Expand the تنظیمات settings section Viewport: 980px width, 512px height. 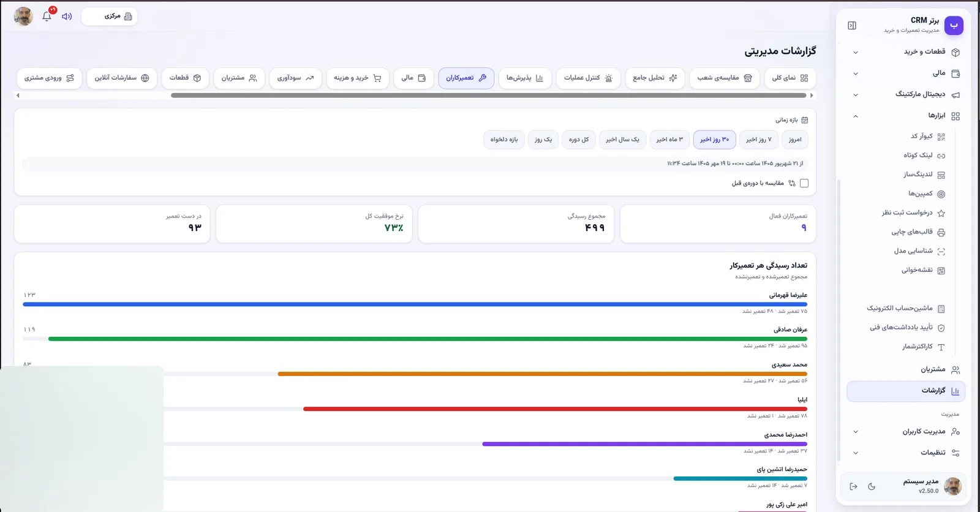click(x=906, y=453)
